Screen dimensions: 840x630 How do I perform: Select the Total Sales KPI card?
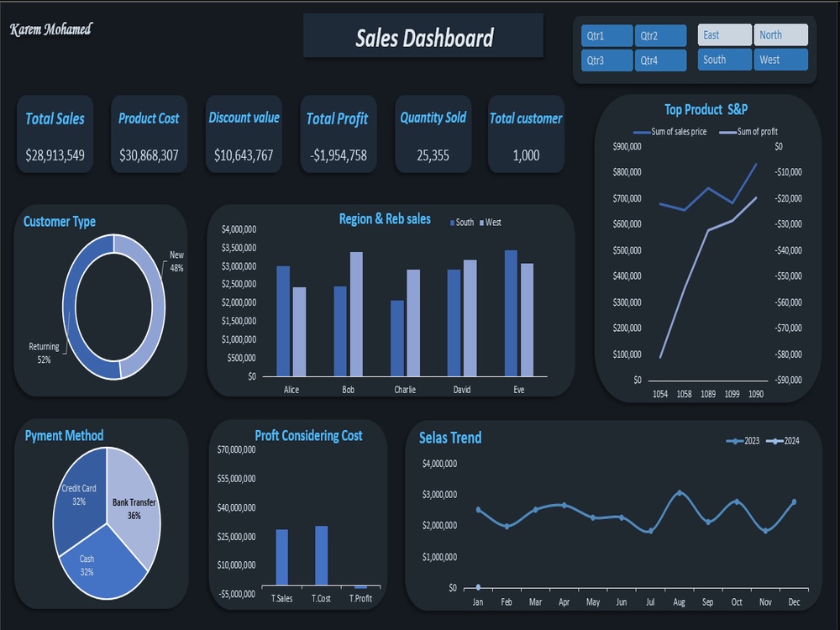[x=55, y=134]
